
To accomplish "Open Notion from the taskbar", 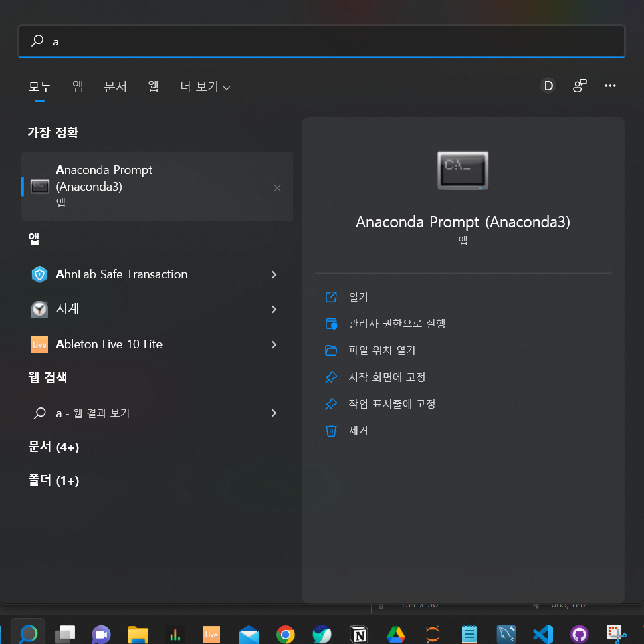I will [x=359, y=635].
